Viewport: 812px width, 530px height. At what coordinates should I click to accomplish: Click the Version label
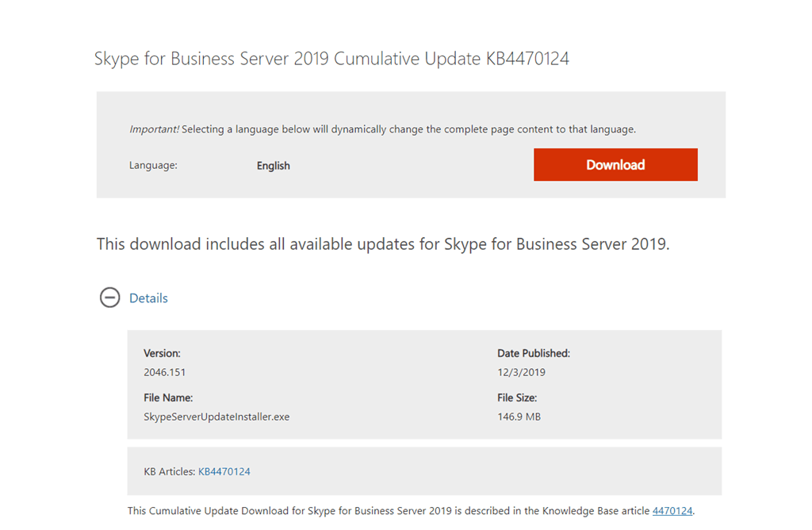162,353
